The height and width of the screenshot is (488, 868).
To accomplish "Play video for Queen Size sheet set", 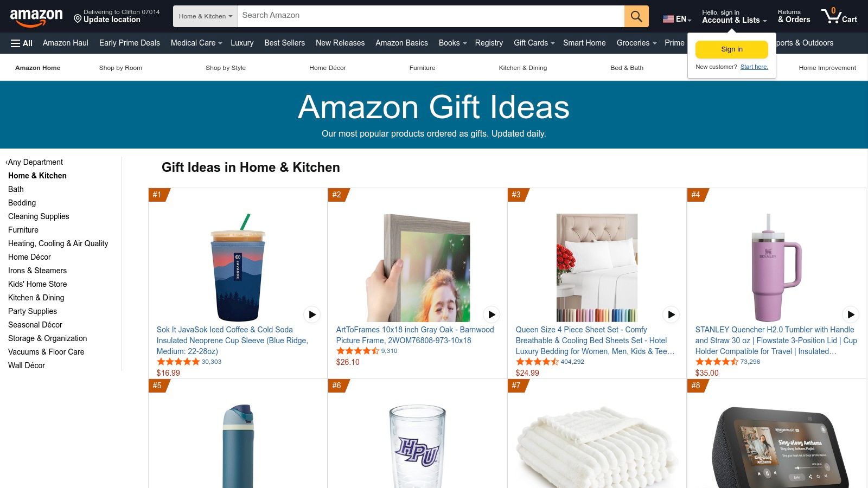I will pyautogui.click(x=671, y=314).
